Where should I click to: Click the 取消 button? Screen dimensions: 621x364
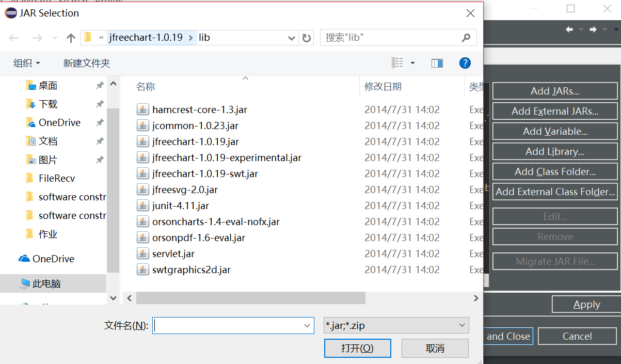click(x=435, y=348)
